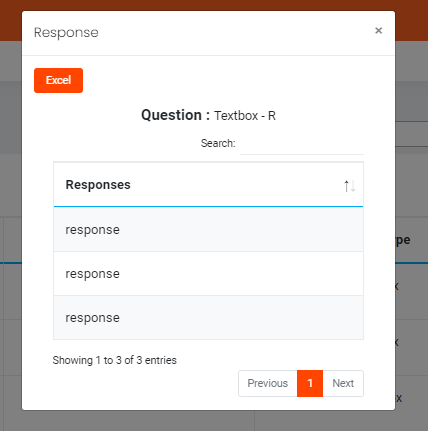Click the 'Textbox - R' question text

245,116
